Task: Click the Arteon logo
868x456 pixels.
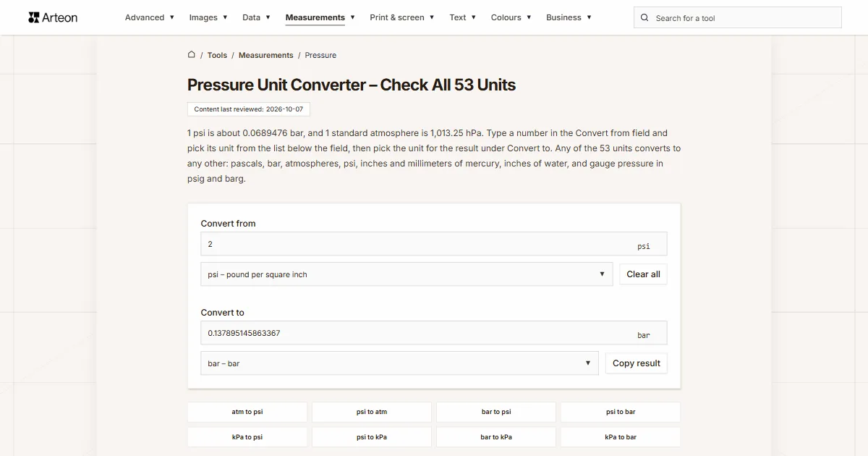Action: (x=53, y=17)
